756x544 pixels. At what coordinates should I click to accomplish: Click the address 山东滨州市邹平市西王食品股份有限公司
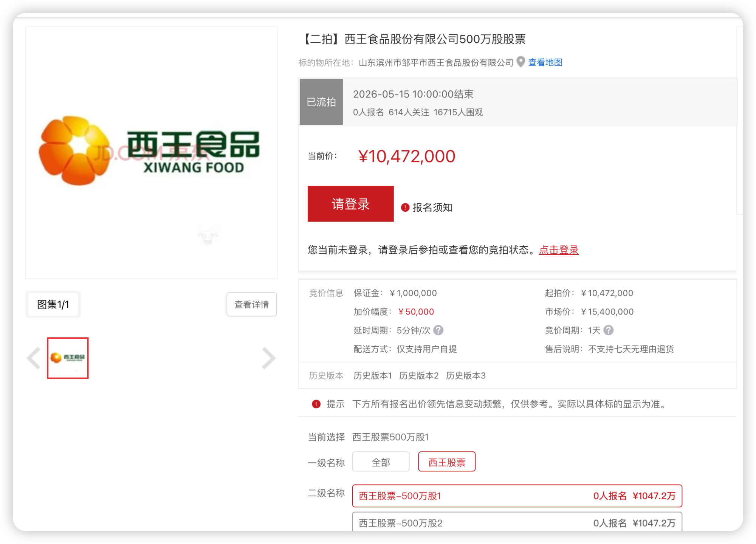(436, 62)
